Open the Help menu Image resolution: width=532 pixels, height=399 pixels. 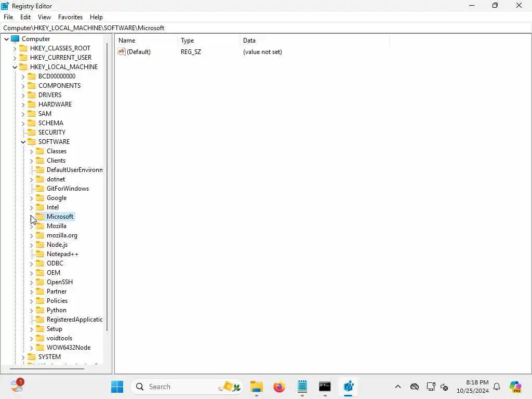pos(96,17)
